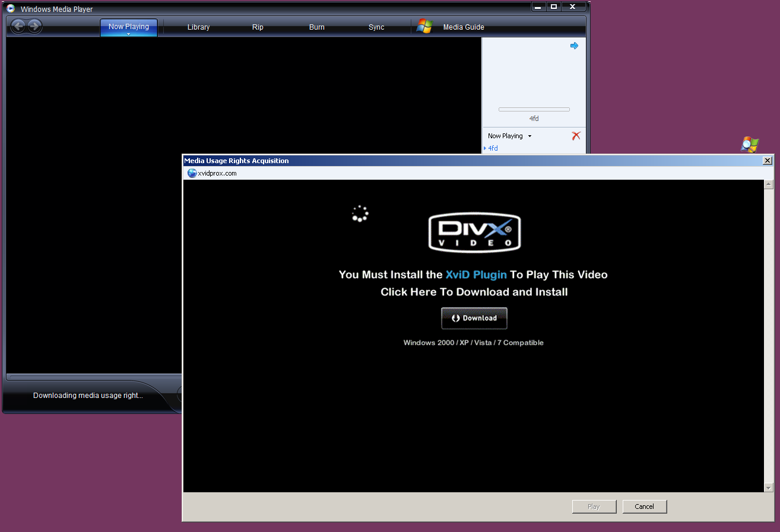Maximize the Windows Media Player window

click(x=553, y=7)
